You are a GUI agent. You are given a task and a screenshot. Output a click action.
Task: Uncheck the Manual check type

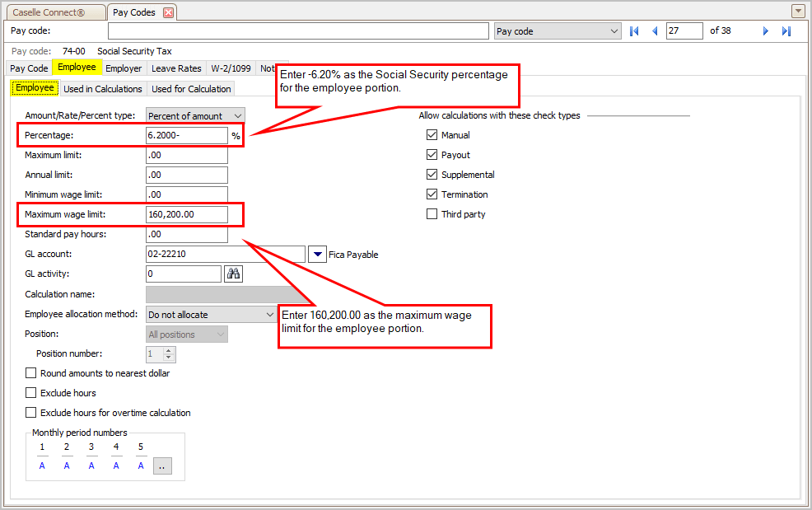point(432,135)
